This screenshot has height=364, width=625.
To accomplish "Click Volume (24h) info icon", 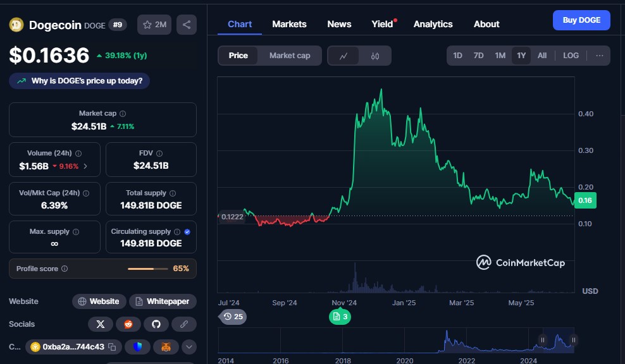I will [78, 154].
